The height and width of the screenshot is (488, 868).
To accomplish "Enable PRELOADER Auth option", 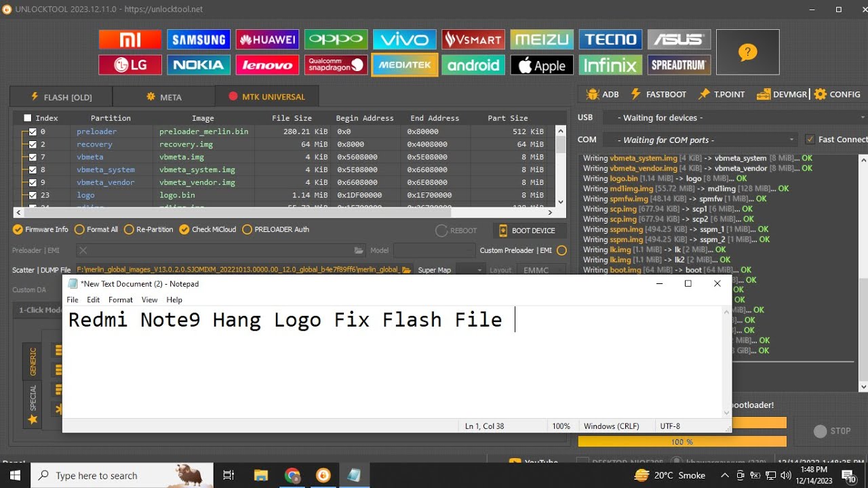I will [276, 229].
